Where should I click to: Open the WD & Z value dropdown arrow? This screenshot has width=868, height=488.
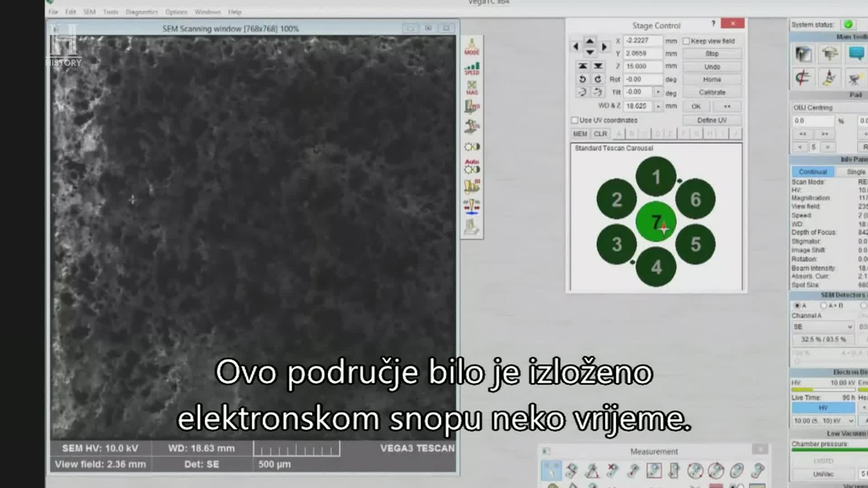658,106
